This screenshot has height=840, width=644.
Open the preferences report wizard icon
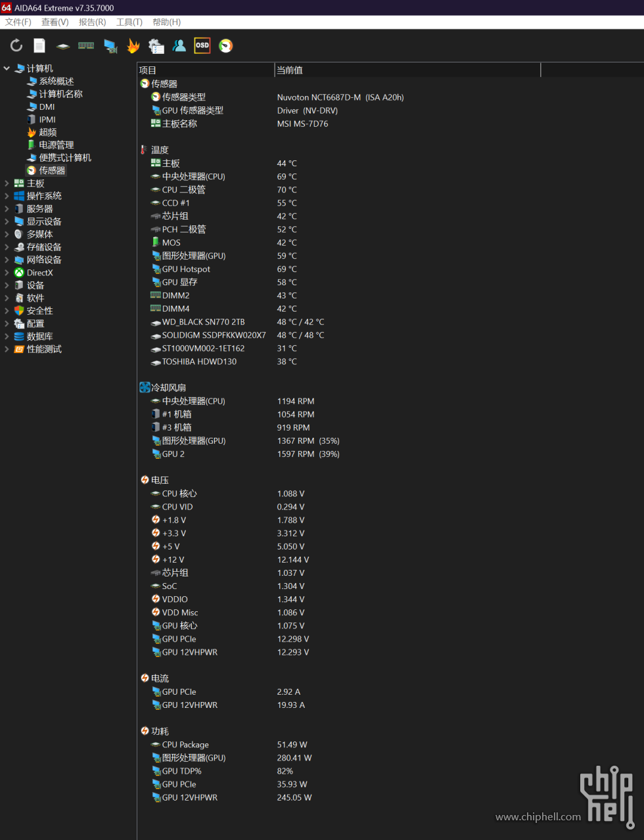156,45
